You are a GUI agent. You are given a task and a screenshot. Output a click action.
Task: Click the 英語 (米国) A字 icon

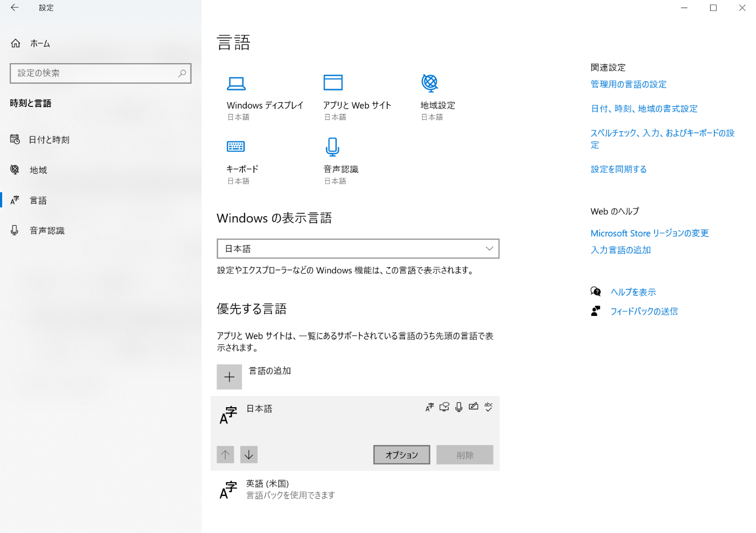coord(228,490)
